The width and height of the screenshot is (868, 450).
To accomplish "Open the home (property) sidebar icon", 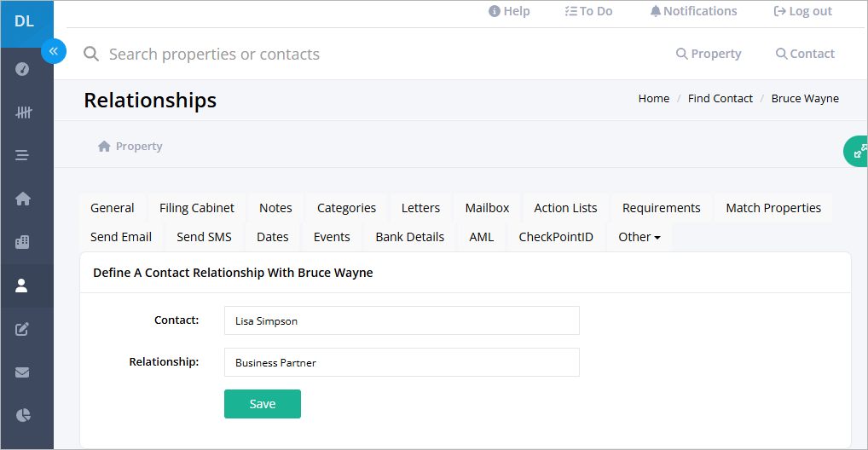I will pos(23,199).
